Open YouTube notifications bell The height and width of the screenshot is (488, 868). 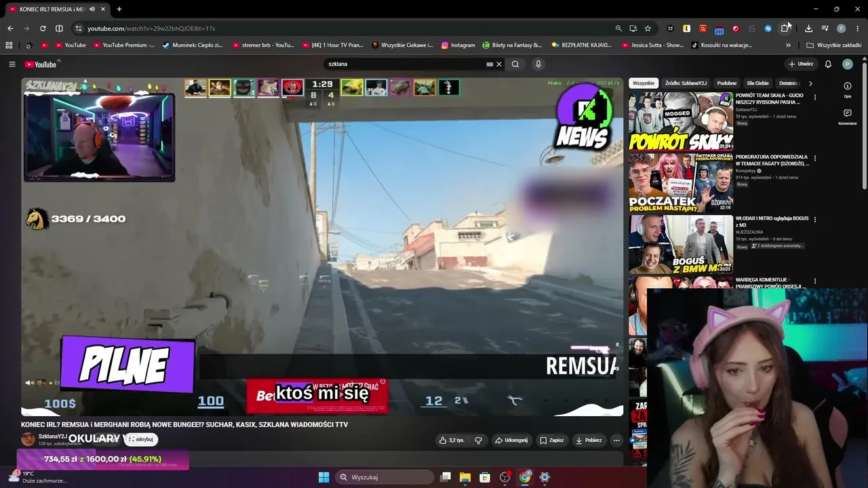click(828, 64)
